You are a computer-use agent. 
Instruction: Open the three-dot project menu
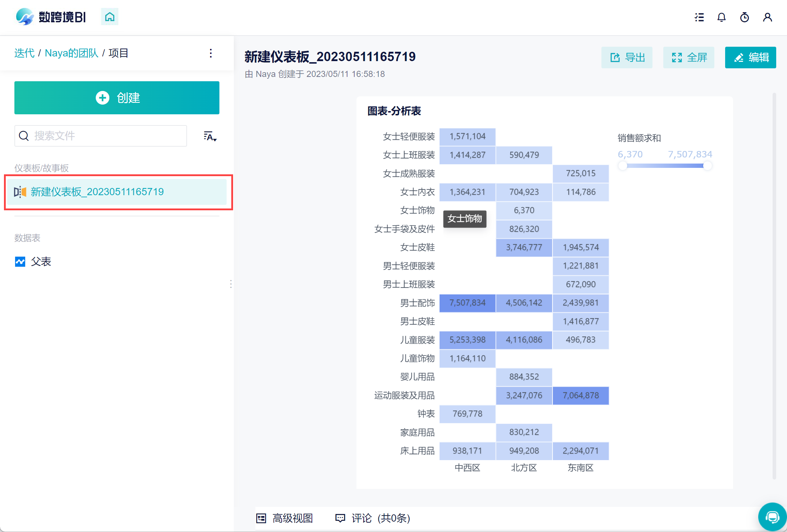point(211,53)
